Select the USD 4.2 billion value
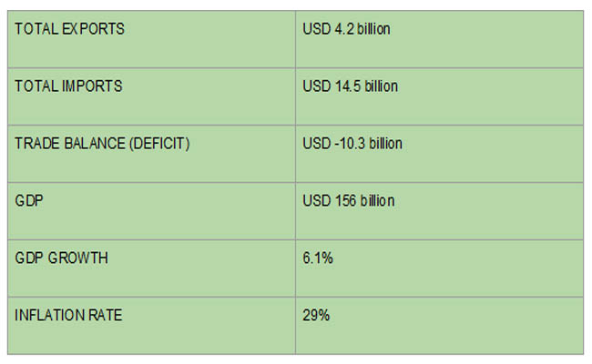The height and width of the screenshot is (364, 592). tap(346, 29)
